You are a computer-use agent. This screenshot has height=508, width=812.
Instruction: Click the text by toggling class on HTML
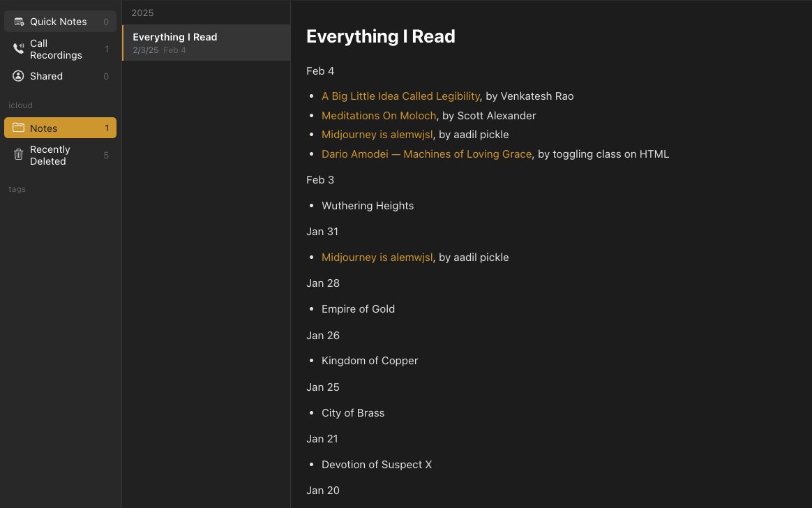pyautogui.click(x=603, y=154)
